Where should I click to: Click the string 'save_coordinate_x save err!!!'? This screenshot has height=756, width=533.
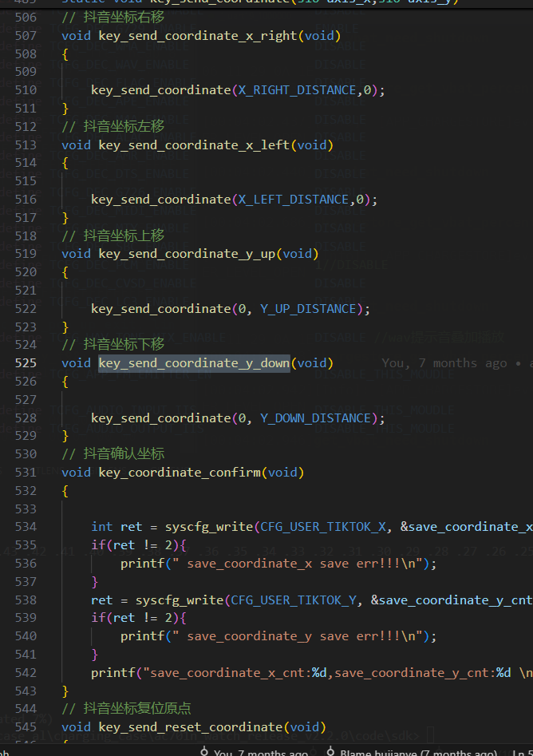(x=294, y=564)
